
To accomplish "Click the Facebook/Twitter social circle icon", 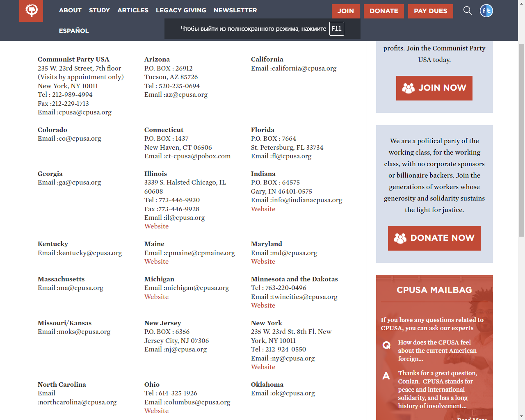I will tap(486, 11).
